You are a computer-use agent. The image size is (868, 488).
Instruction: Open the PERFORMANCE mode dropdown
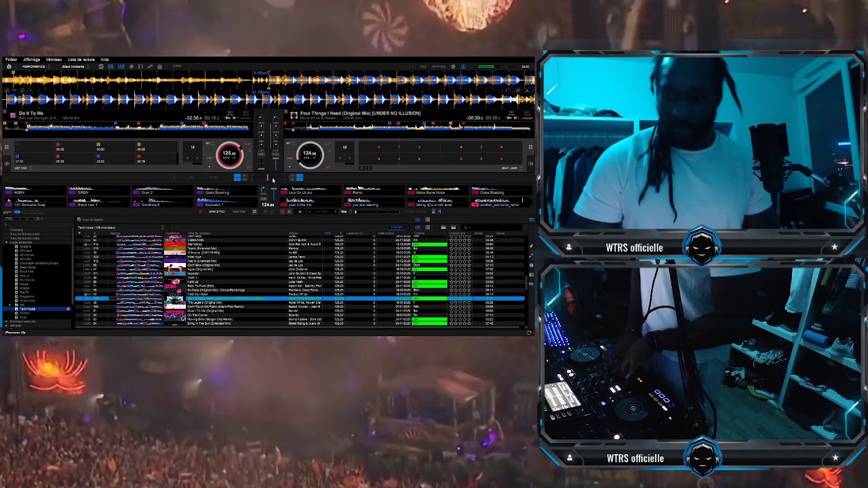tap(36, 66)
